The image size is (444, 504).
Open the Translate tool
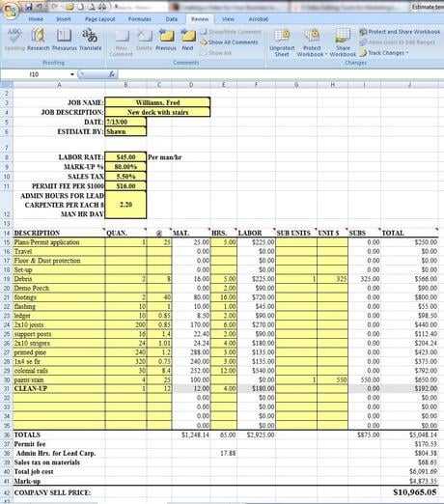point(91,40)
